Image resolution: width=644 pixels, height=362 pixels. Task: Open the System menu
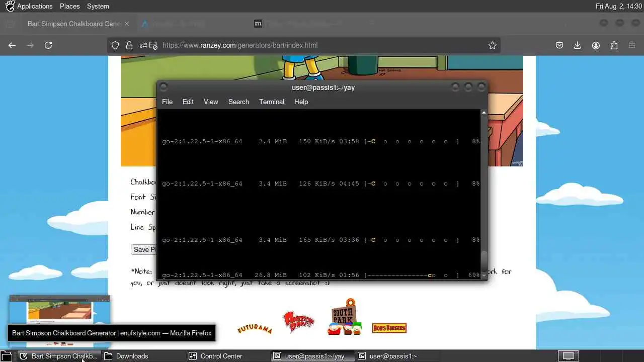point(98,6)
